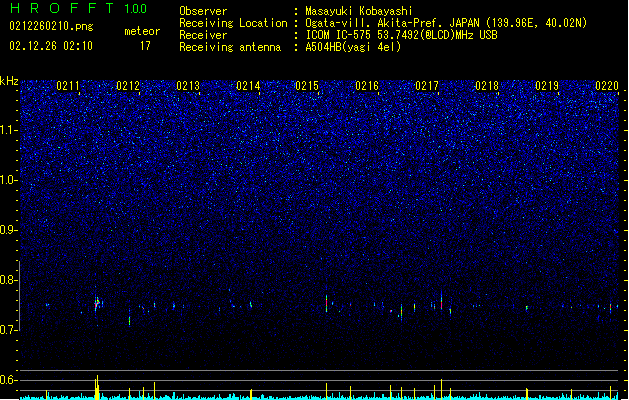This screenshot has height=400, width=629.
Task: Click the 0213 time marker
Action: click(x=188, y=86)
